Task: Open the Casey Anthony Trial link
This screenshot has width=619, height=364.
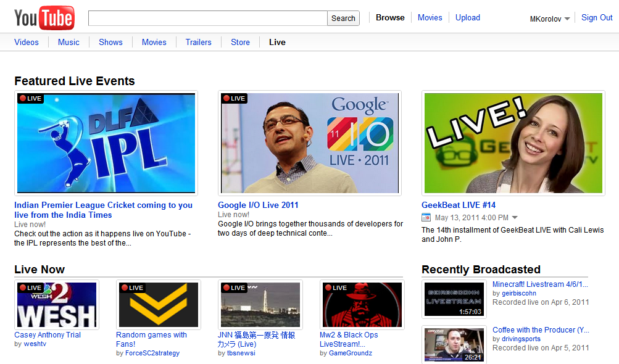Action: pyautogui.click(x=48, y=335)
